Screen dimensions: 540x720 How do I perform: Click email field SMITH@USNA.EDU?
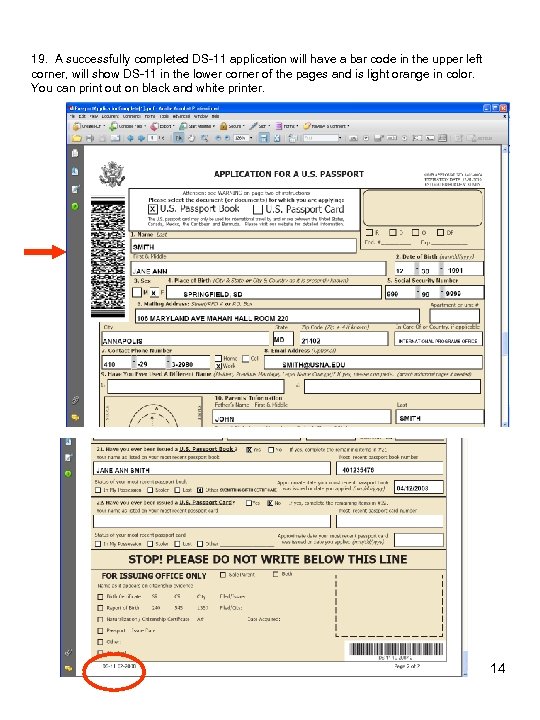pyautogui.click(x=373, y=363)
